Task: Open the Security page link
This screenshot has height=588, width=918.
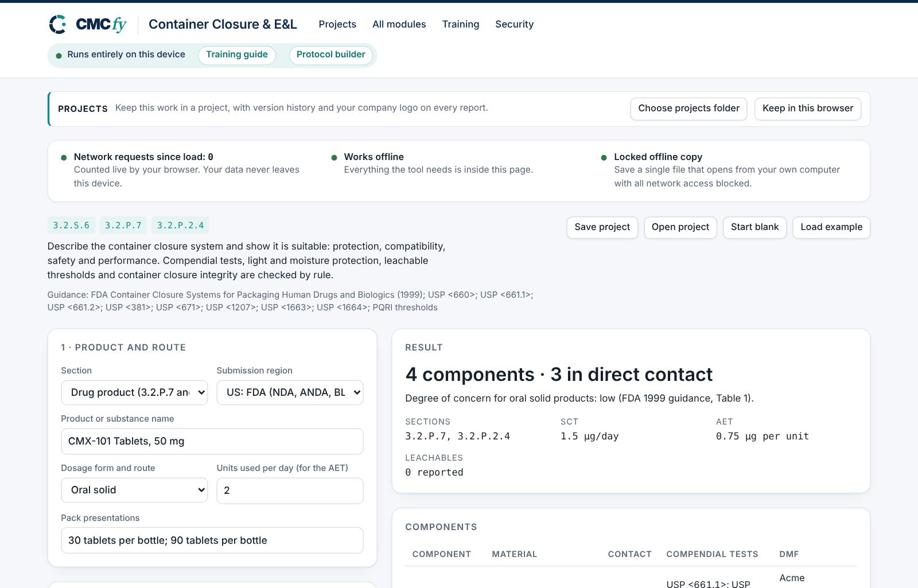Action: pyautogui.click(x=514, y=24)
